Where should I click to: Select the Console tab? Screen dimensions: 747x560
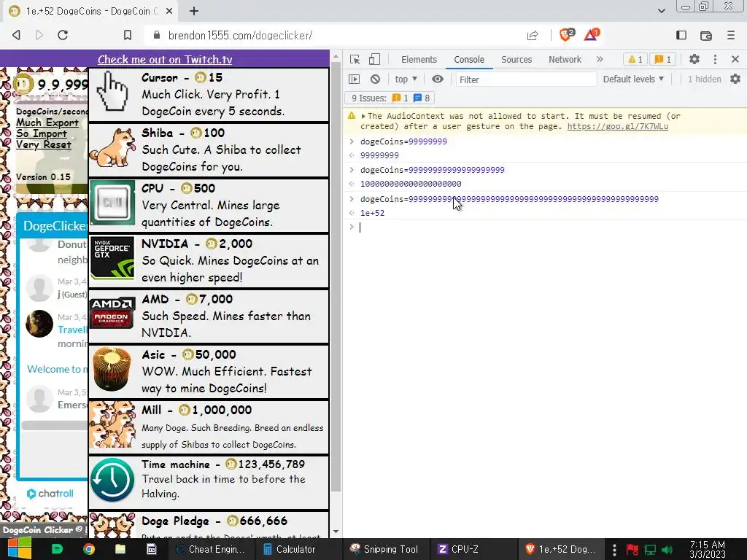coord(469,60)
